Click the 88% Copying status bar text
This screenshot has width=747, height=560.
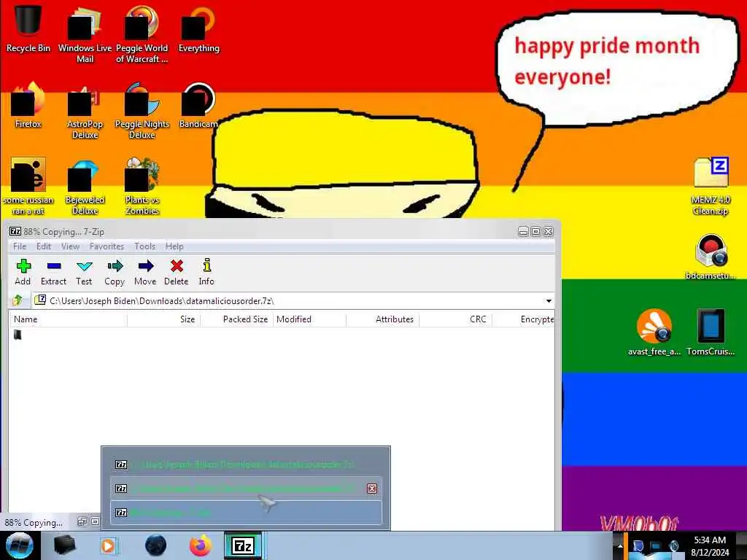(x=34, y=523)
